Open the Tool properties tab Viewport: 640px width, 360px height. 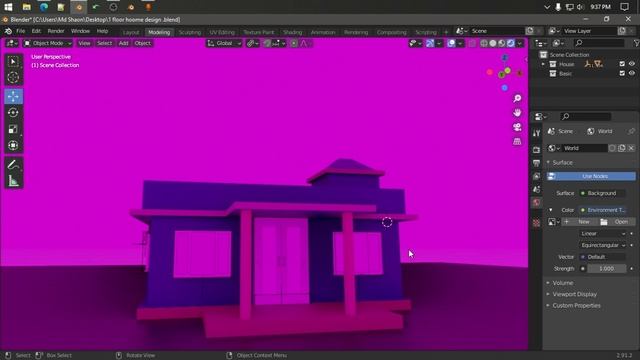click(x=536, y=133)
